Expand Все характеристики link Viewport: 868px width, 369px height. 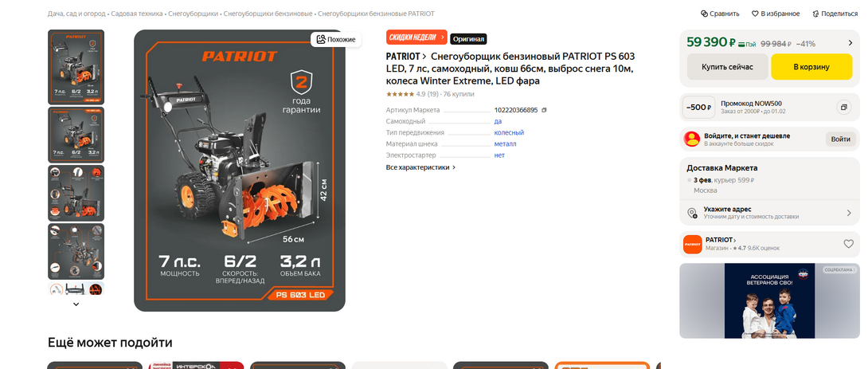click(x=420, y=167)
